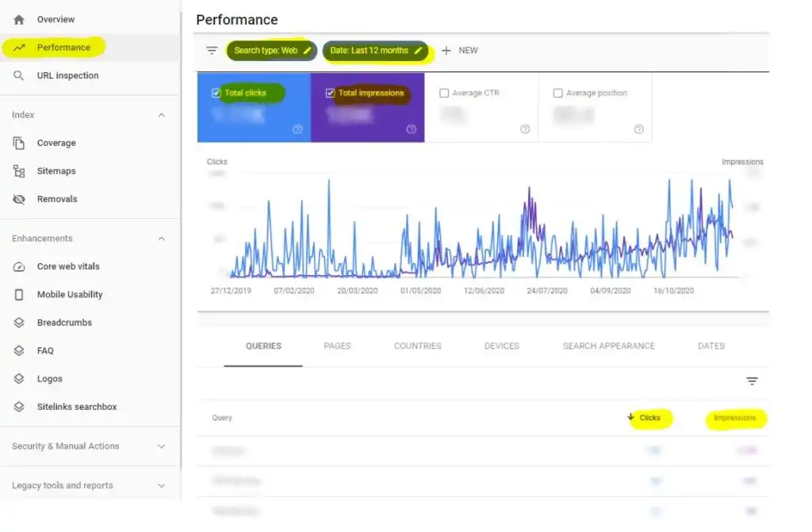
Task: Open the Countries tab
Action: [417, 346]
